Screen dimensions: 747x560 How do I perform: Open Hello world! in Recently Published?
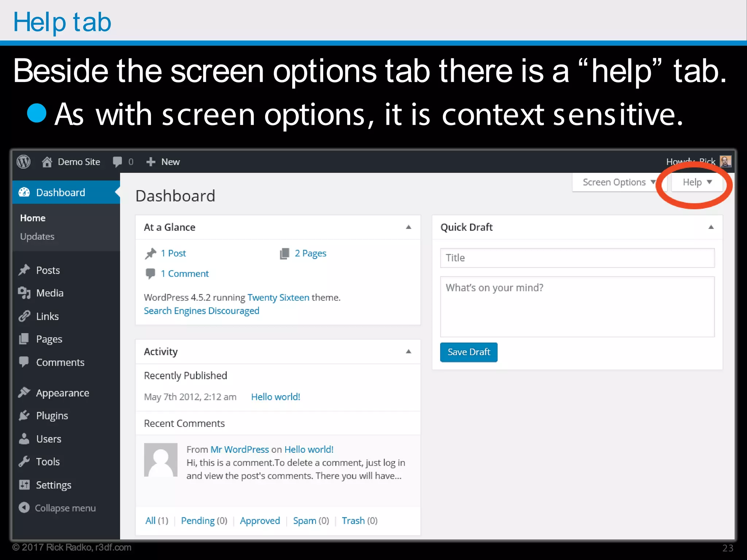[x=276, y=397]
